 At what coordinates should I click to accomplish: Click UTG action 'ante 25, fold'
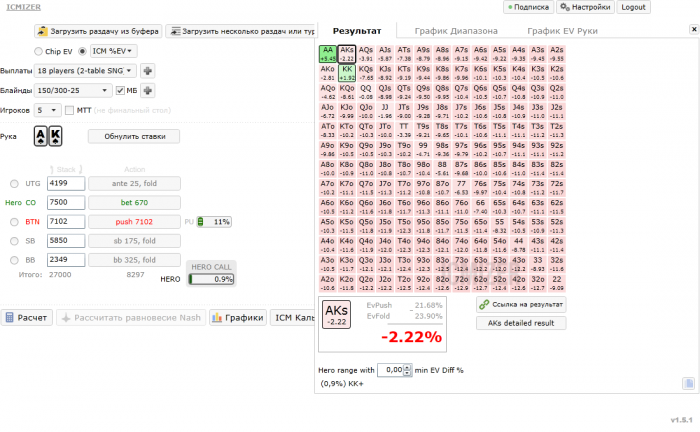(134, 183)
